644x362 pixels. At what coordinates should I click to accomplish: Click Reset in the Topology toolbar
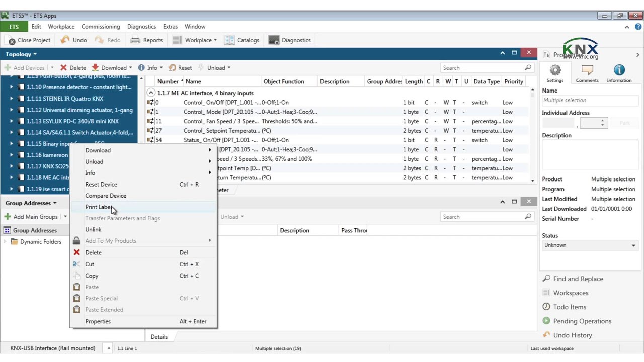[x=180, y=68]
